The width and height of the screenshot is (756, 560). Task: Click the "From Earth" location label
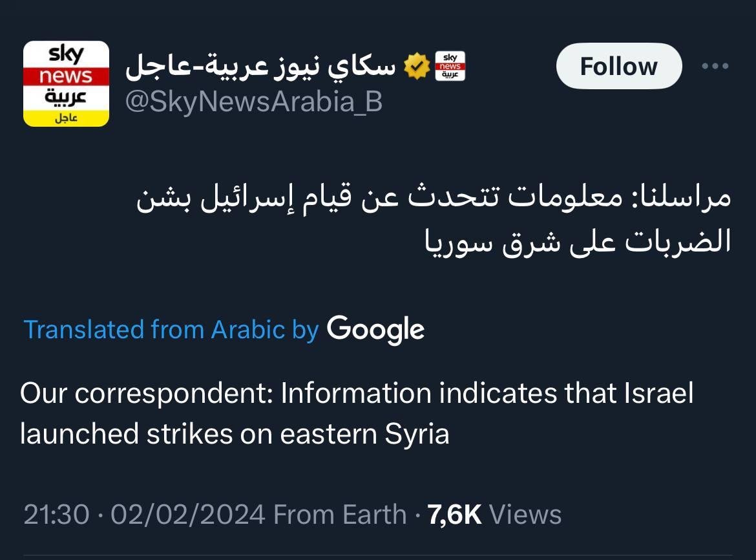[x=340, y=515]
